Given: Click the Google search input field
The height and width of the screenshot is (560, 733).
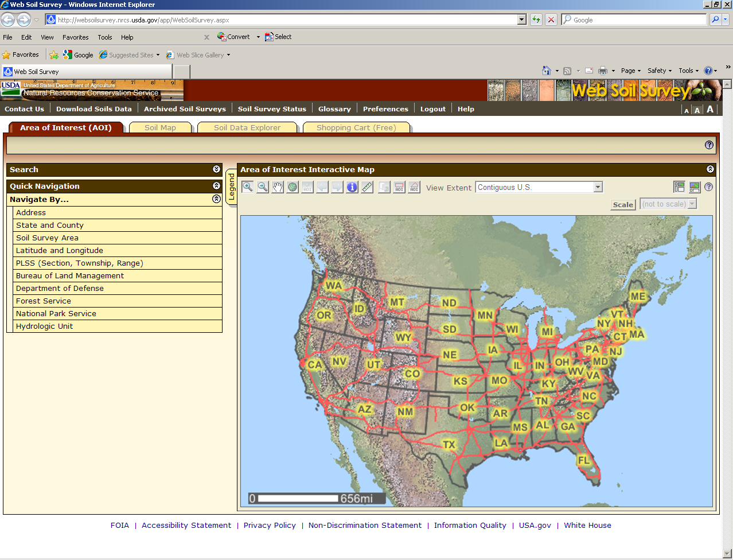Looking at the screenshot, I should pyautogui.click(x=634, y=20).
